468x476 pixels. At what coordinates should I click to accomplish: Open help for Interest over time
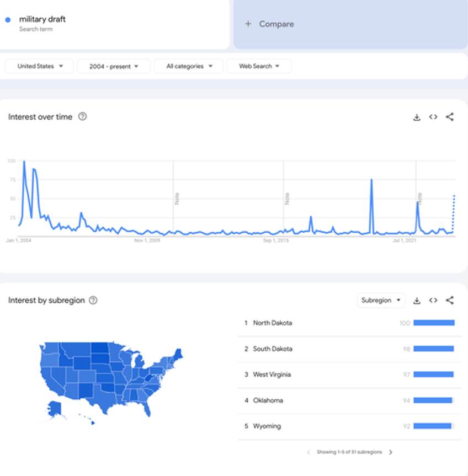pyautogui.click(x=82, y=116)
